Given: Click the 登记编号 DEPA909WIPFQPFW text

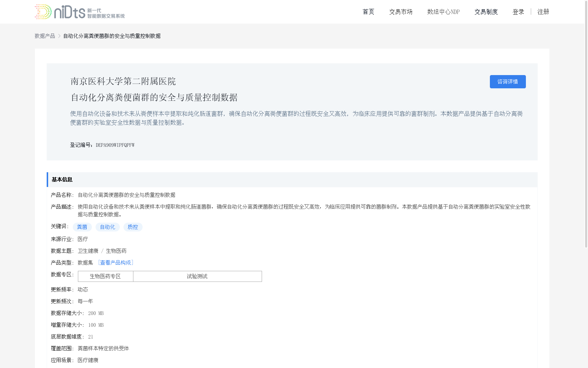Looking at the screenshot, I should [102, 145].
